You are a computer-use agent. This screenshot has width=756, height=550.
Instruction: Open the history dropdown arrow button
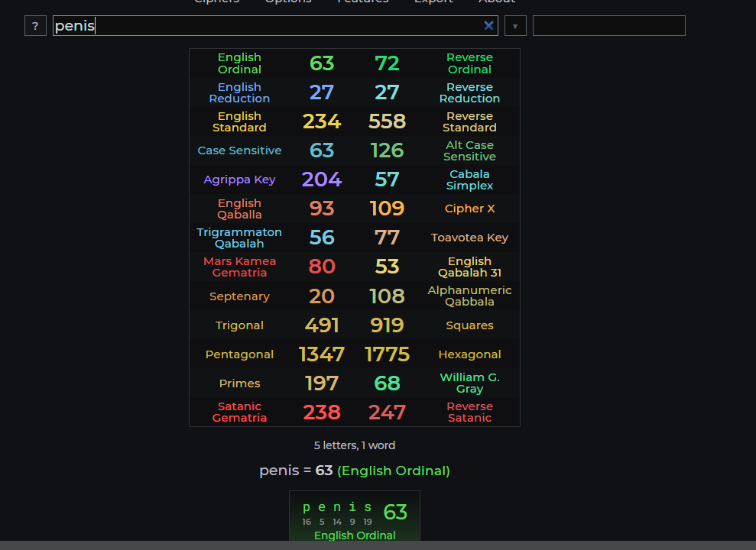point(515,26)
